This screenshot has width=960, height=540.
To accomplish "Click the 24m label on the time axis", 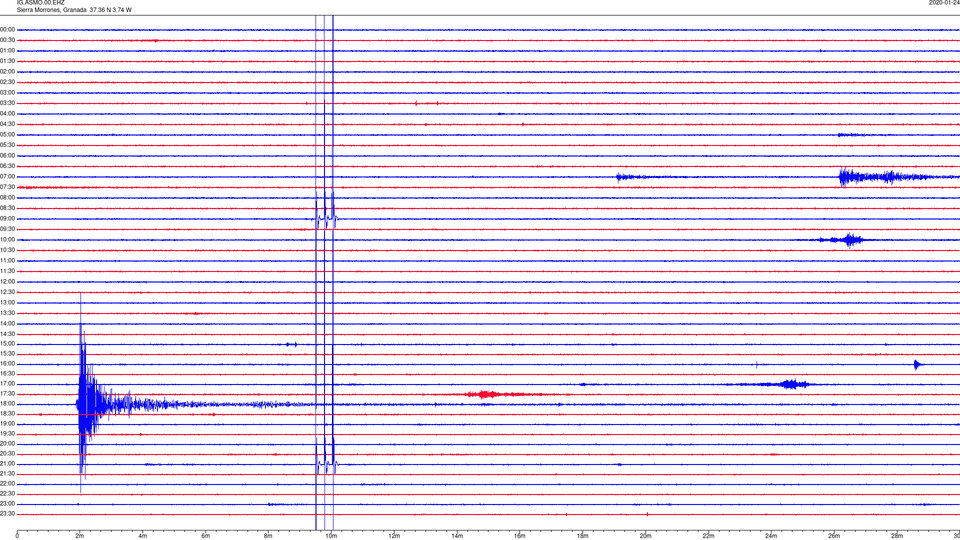I will (x=771, y=536).
